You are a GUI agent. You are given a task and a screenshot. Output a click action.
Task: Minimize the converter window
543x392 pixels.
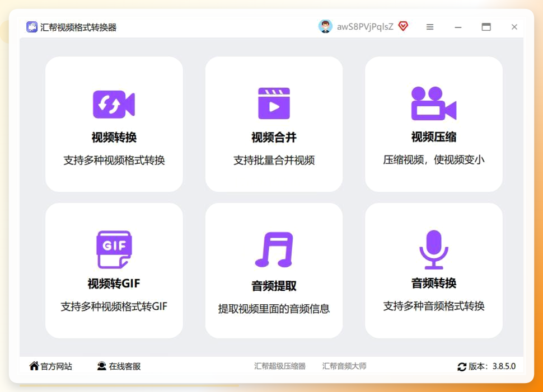click(x=458, y=27)
